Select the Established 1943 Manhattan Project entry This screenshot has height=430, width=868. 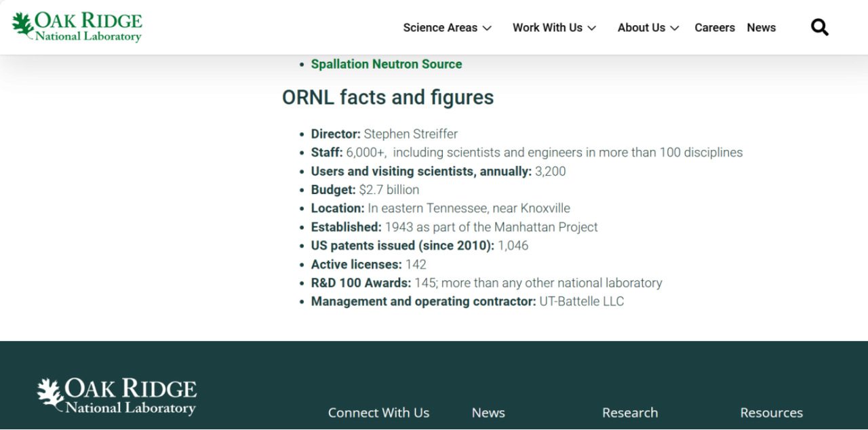(x=454, y=227)
